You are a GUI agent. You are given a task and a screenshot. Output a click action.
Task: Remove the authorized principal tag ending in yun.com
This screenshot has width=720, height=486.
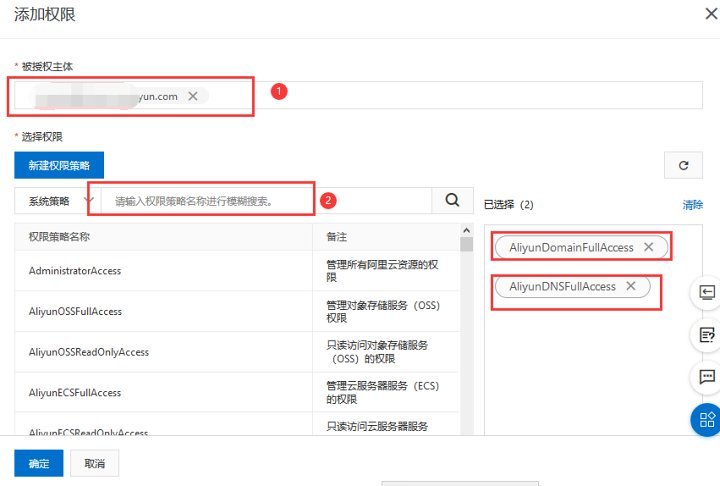pyautogui.click(x=193, y=96)
